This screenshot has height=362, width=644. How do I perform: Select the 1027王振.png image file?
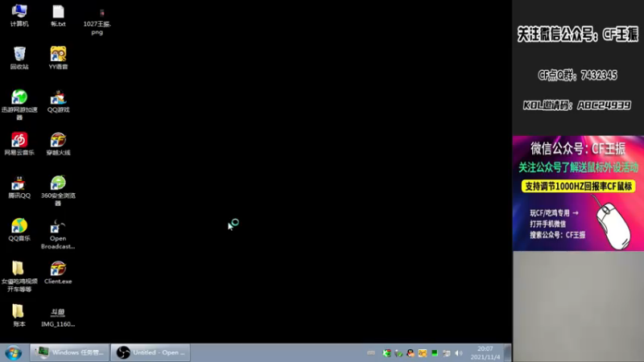(x=97, y=22)
